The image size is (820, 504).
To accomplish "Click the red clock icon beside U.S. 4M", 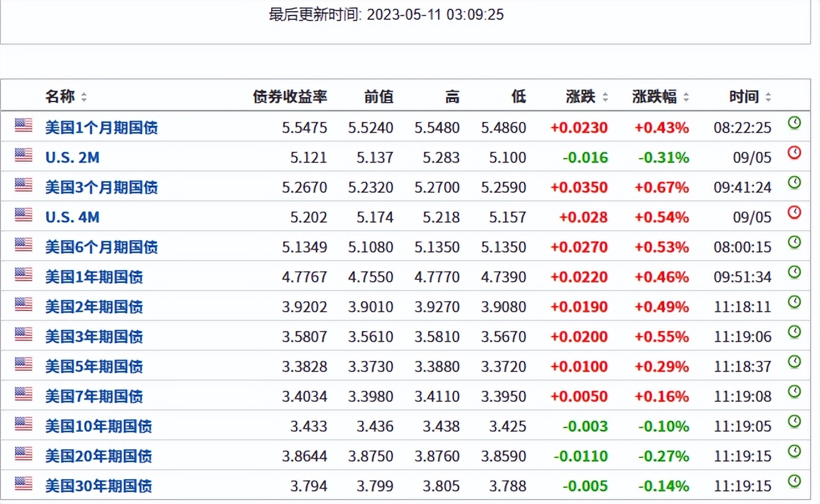I will (x=794, y=212).
